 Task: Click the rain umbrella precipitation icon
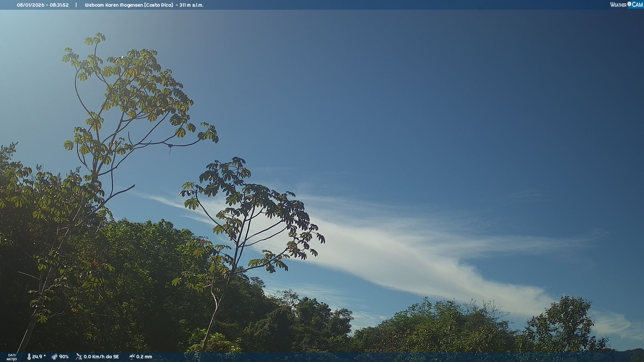[132, 357]
